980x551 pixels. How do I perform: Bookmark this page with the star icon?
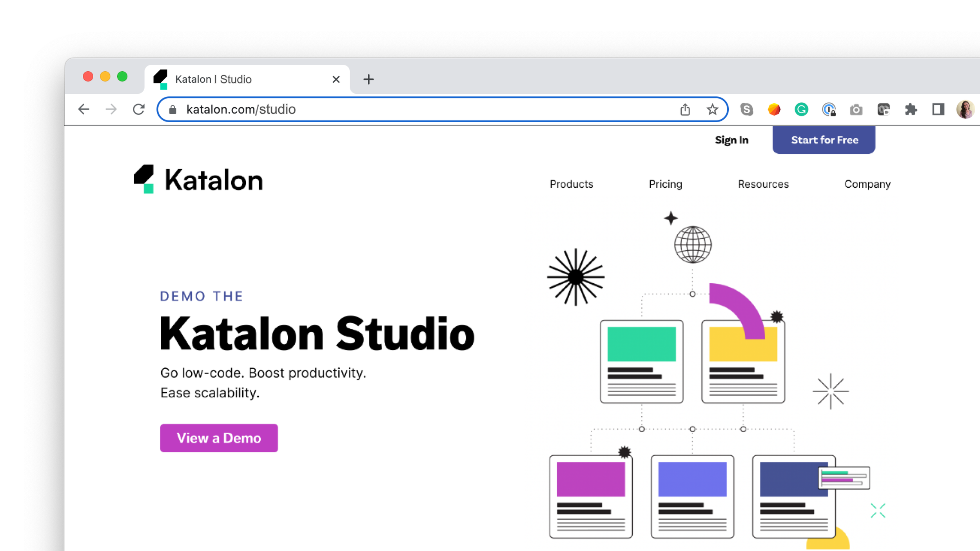point(712,109)
